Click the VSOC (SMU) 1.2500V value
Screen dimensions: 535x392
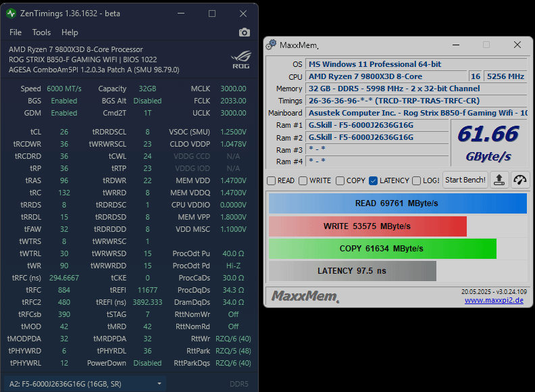pos(233,132)
